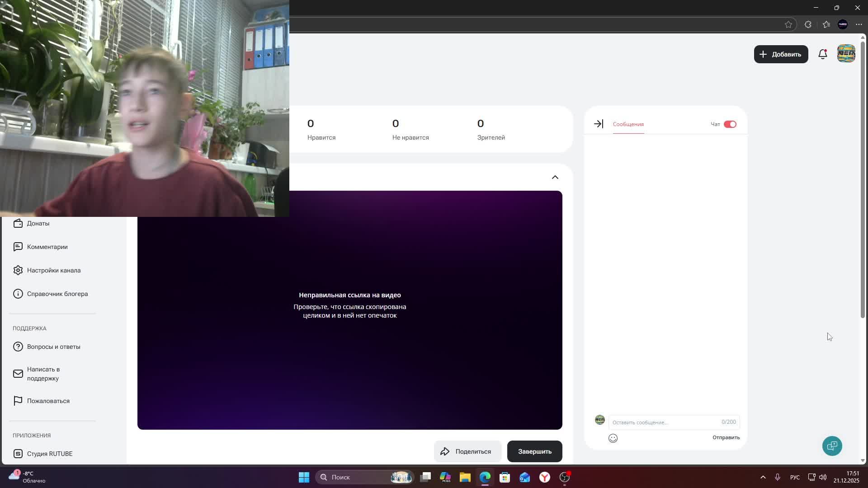This screenshot has height=488, width=868.
Task: Select the Сообщения tab
Action: pos(628,124)
